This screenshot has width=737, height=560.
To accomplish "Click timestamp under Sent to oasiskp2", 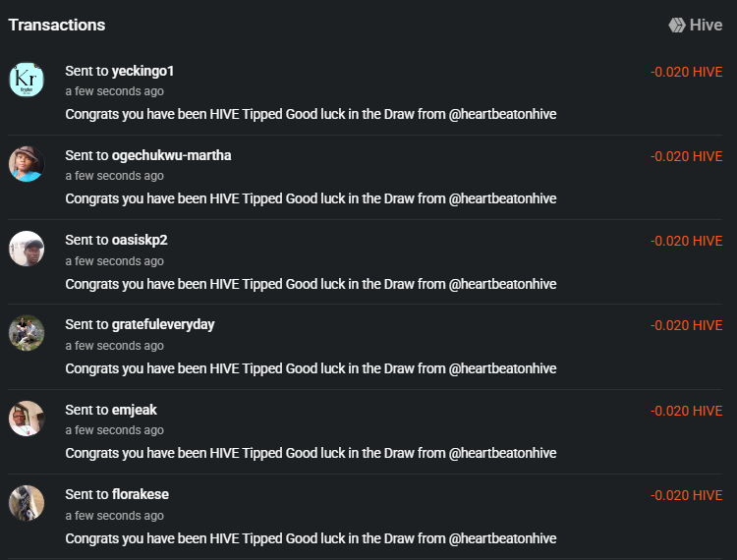I will (114, 261).
